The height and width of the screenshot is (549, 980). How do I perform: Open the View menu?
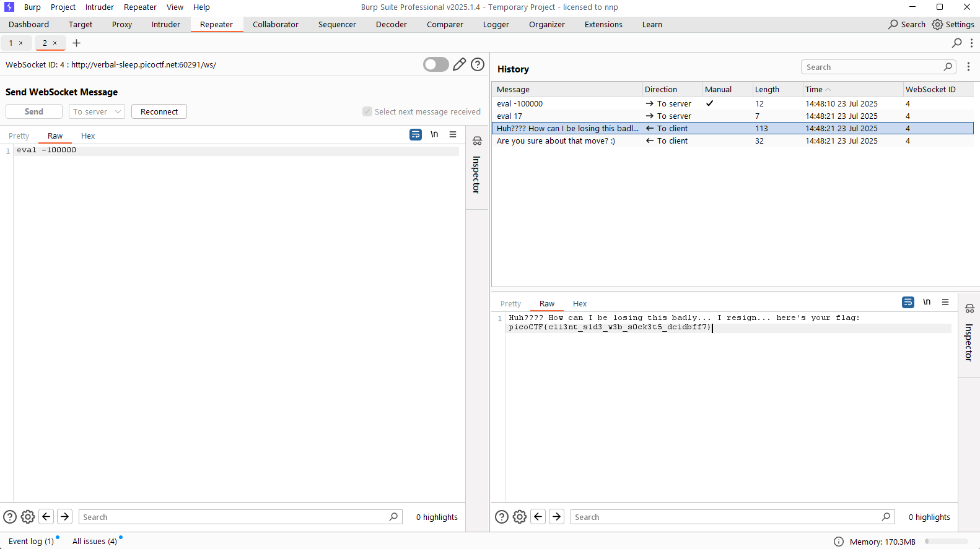tap(175, 7)
